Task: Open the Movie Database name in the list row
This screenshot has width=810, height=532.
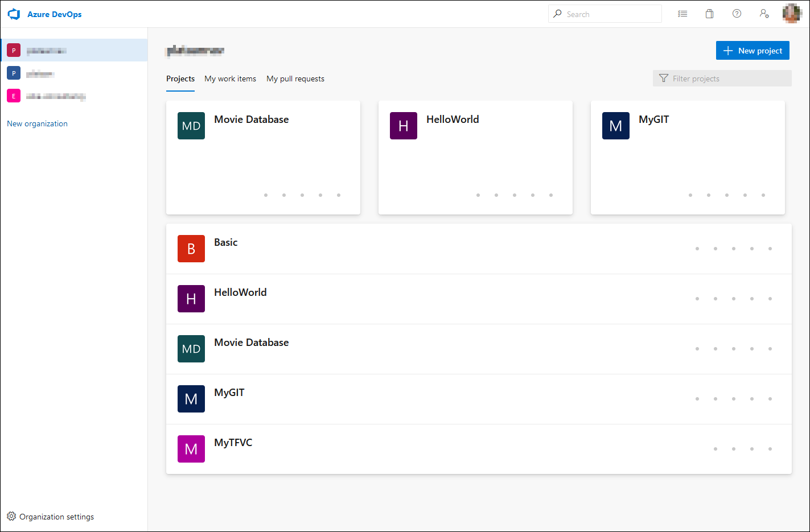Action: click(252, 343)
